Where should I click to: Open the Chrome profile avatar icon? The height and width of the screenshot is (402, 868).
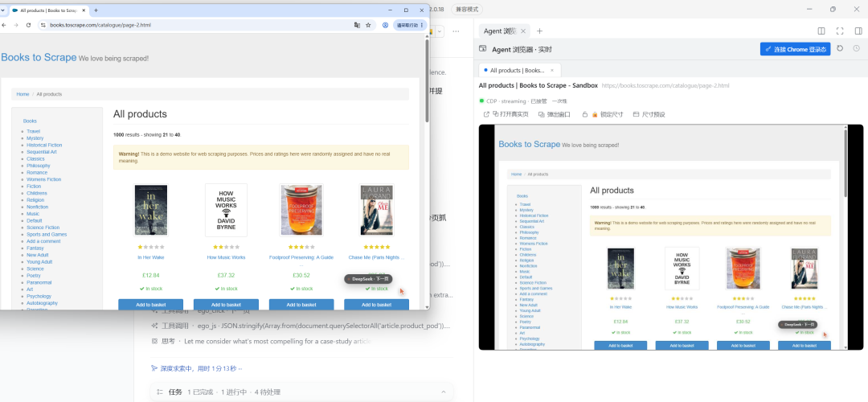385,25
